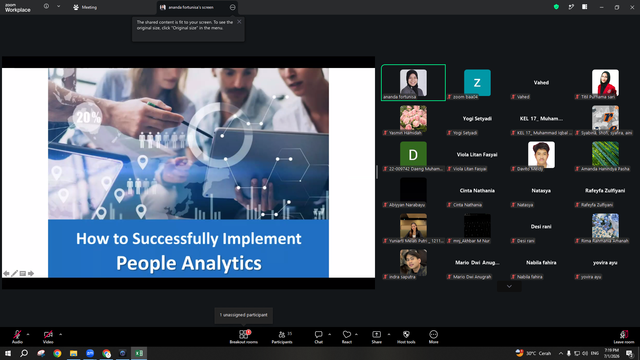The image size is (640, 360).
Task: Select the Cinta Nathania participant name
Action: click(477, 191)
